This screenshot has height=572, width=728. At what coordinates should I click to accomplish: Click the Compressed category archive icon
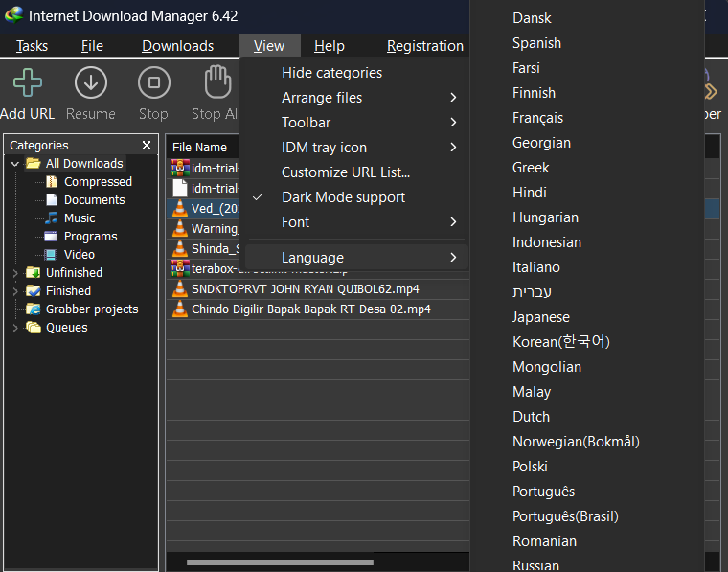pyautogui.click(x=52, y=181)
